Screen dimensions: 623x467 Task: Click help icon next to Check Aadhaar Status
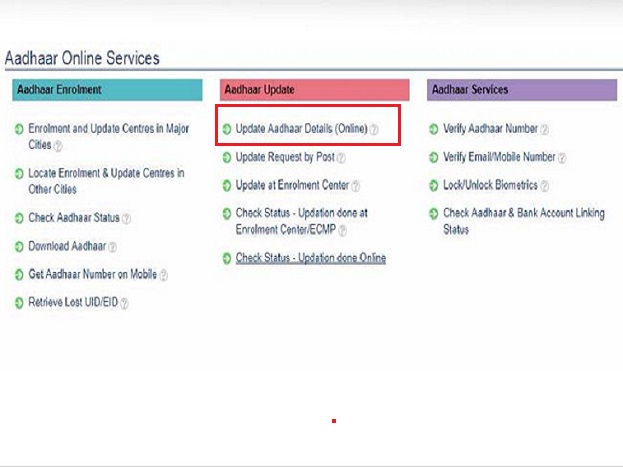tap(126, 218)
